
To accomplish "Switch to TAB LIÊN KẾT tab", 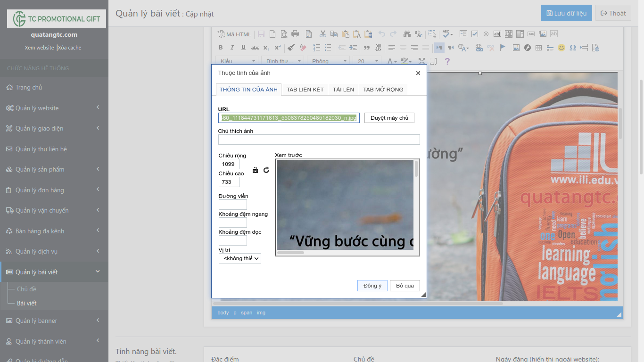I will (305, 90).
